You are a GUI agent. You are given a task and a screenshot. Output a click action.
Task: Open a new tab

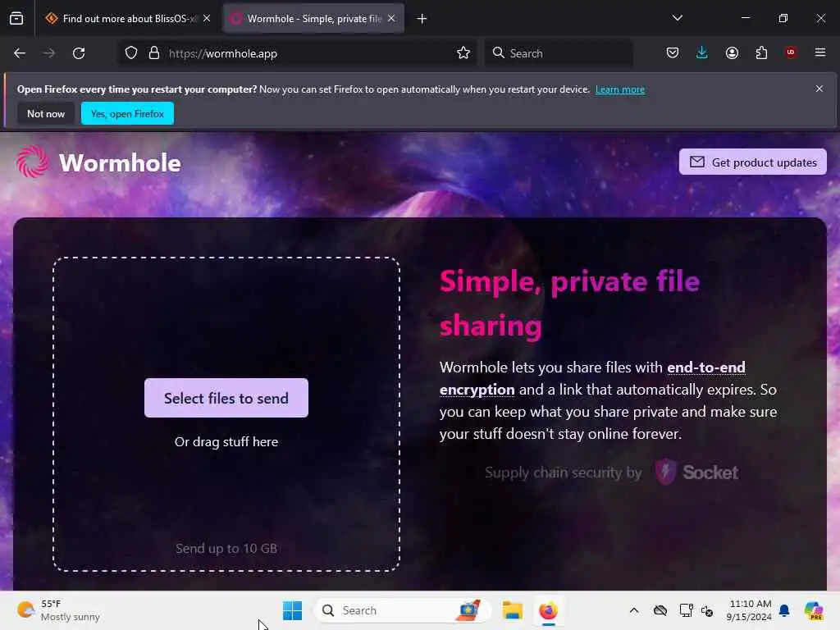[422, 19]
